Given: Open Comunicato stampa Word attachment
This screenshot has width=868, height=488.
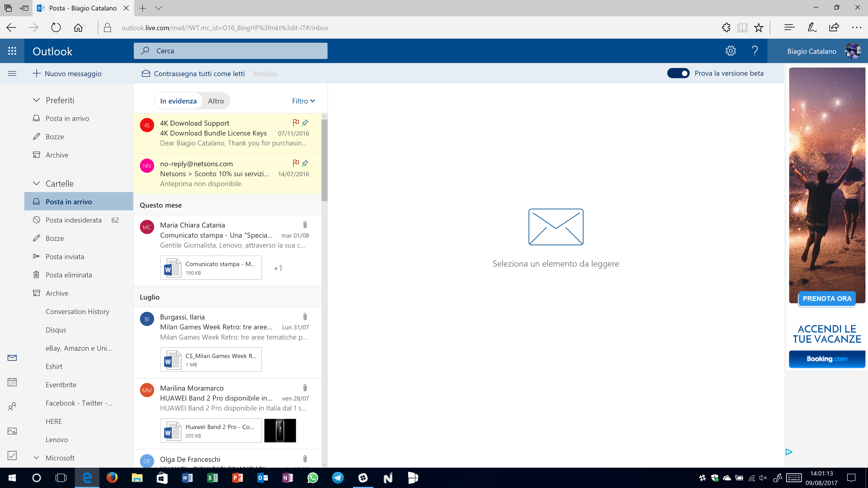Looking at the screenshot, I should click(x=211, y=268).
